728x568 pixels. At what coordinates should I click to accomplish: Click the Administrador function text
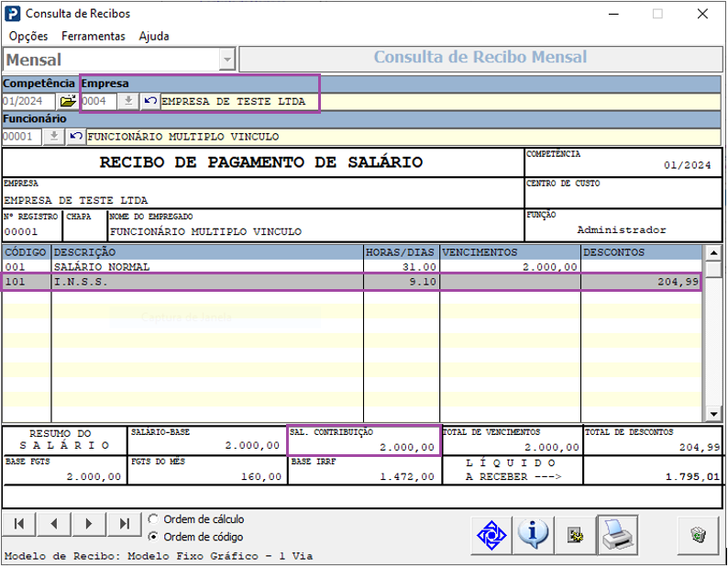[622, 229]
